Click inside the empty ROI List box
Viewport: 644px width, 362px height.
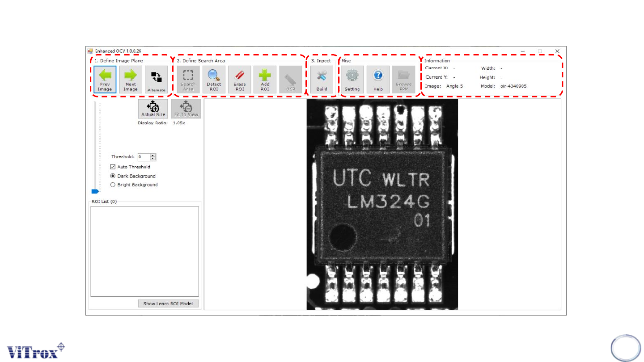144,251
